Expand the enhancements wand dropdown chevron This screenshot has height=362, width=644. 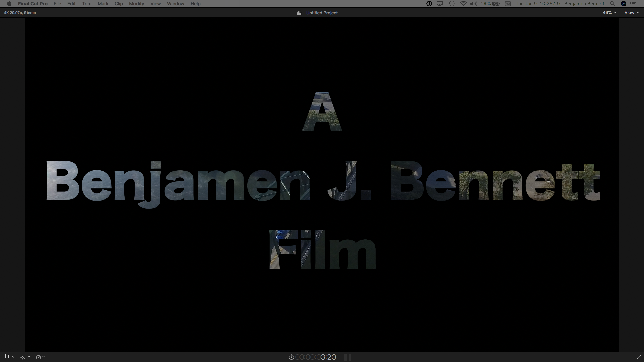(x=29, y=357)
